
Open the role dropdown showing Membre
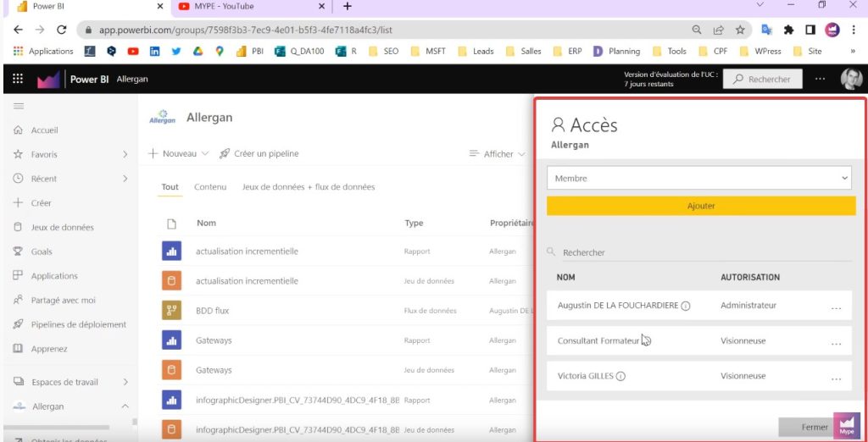(x=699, y=178)
